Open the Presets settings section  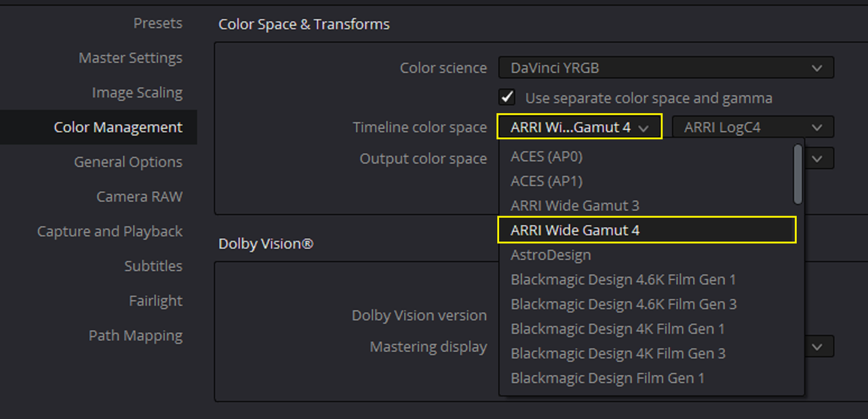[x=157, y=23]
